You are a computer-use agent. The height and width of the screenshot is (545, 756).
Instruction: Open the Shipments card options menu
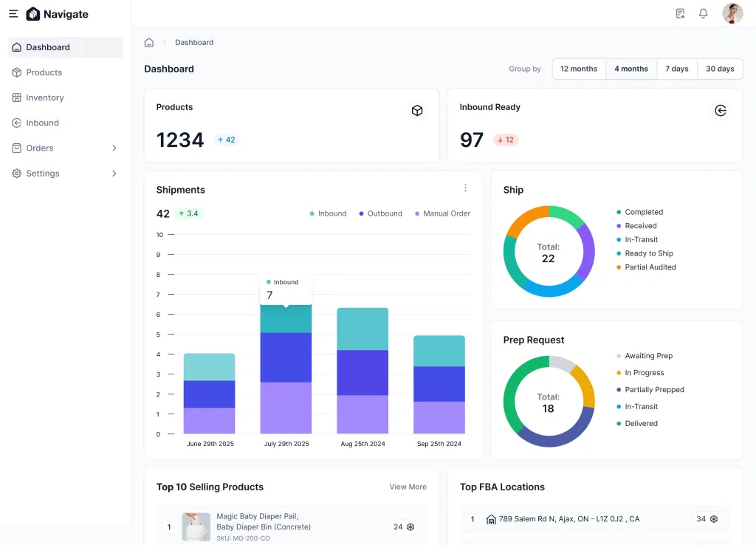465,188
